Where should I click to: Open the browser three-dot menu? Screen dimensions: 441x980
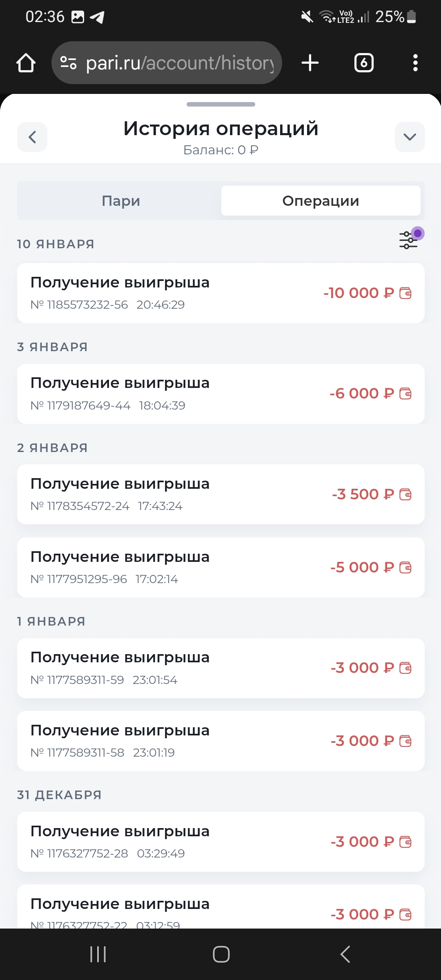point(415,63)
